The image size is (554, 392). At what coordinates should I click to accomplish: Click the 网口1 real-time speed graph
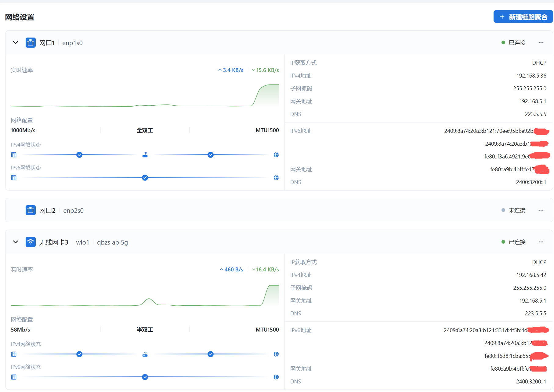[145, 95]
